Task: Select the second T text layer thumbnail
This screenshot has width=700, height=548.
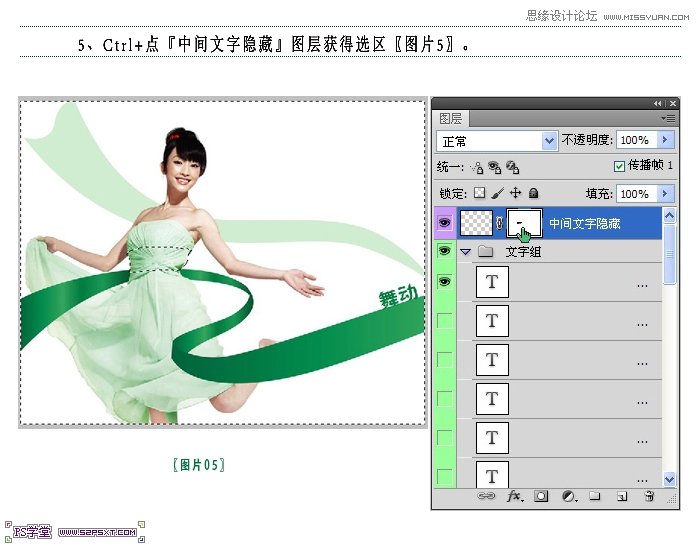Action: tap(492, 320)
